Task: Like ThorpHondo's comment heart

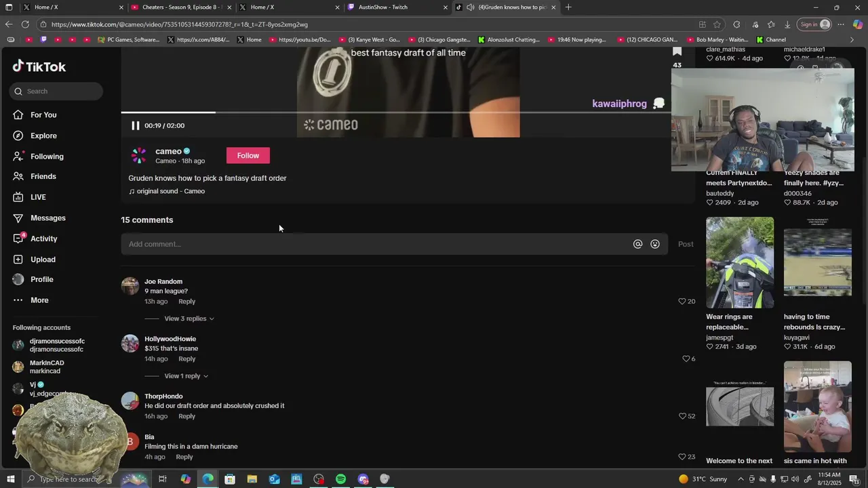Action: tap(682, 416)
